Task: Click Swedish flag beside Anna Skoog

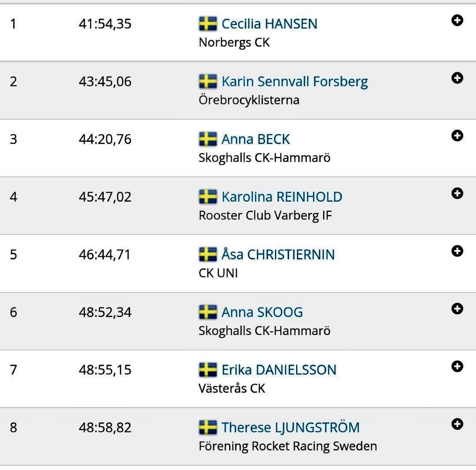Action: [x=207, y=313]
